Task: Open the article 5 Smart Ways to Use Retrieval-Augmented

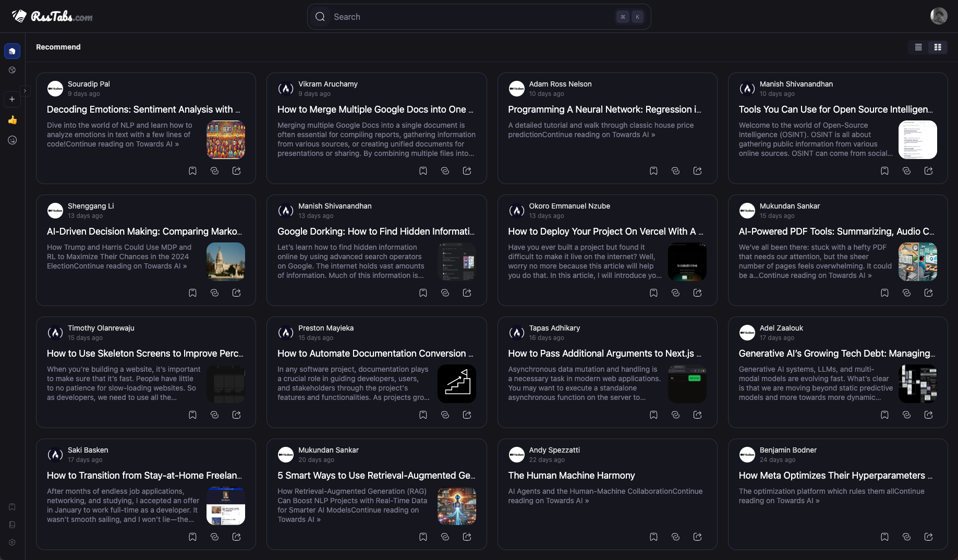Action: 376,476
